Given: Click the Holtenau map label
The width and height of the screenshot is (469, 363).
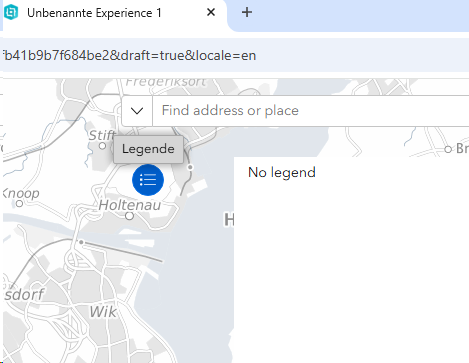Looking at the screenshot, I should pyautogui.click(x=130, y=205).
